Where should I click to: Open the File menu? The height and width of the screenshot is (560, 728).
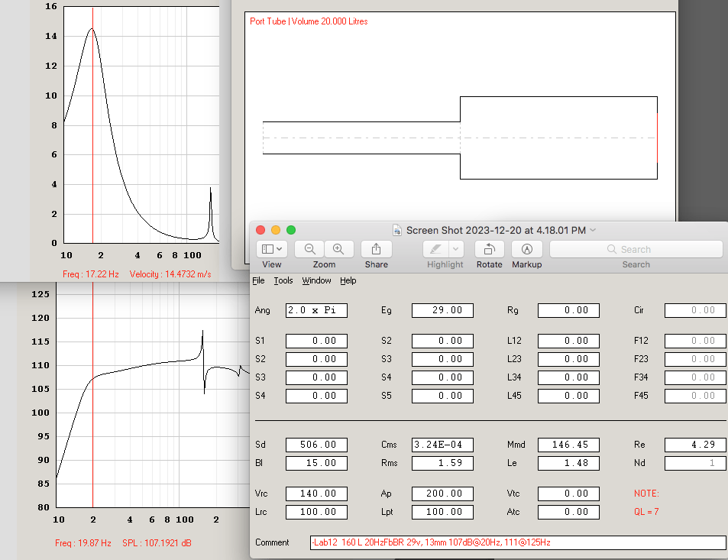(258, 280)
